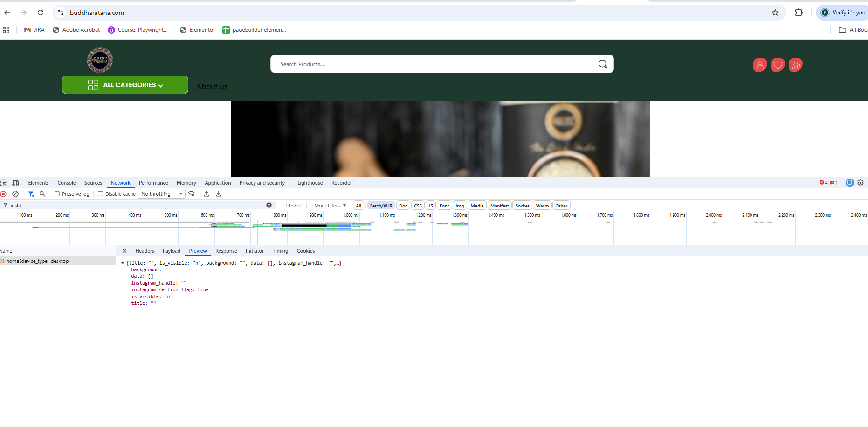
Task: Switch to the Console tab
Action: coord(67,183)
